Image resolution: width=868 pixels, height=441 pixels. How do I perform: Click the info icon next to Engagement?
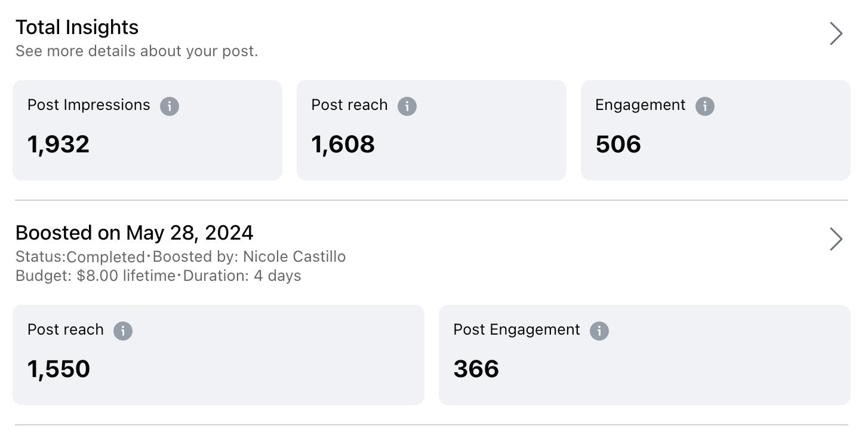[705, 106]
